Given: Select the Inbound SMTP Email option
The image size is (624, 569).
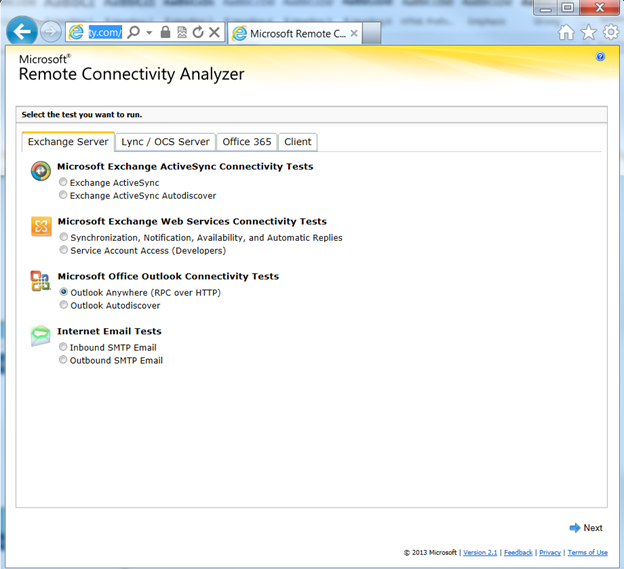Looking at the screenshot, I should pyautogui.click(x=63, y=347).
